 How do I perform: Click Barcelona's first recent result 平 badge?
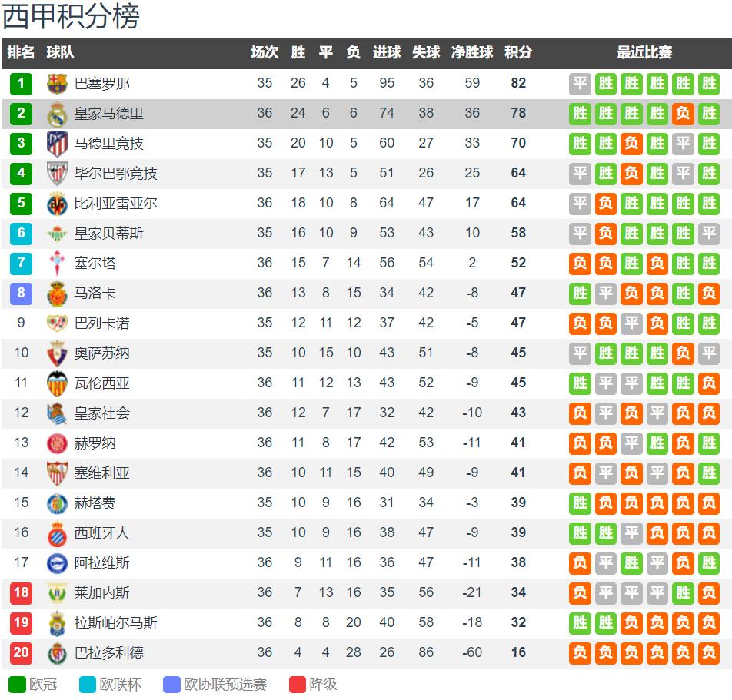click(x=580, y=84)
